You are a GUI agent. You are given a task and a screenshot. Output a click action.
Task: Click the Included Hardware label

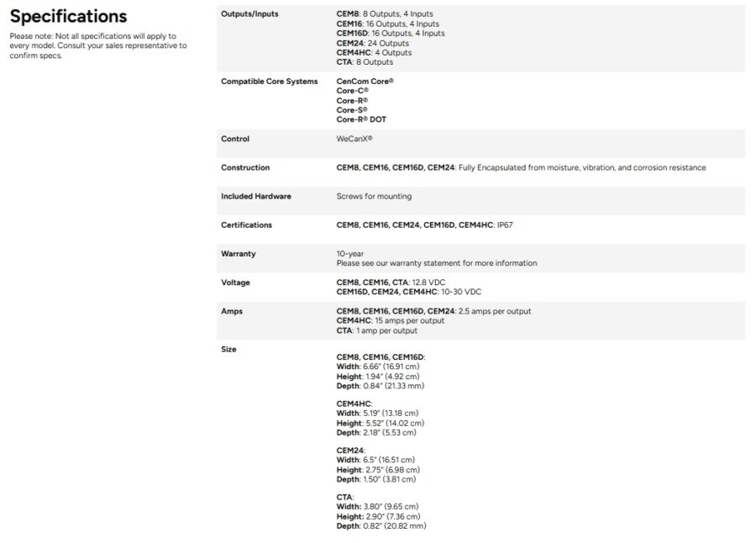tap(255, 196)
